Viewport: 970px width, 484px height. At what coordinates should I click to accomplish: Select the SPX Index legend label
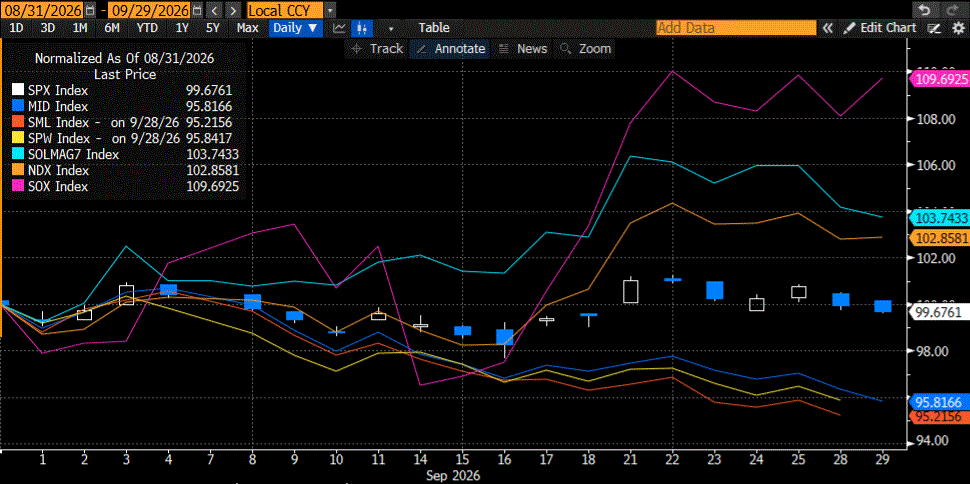coord(58,90)
